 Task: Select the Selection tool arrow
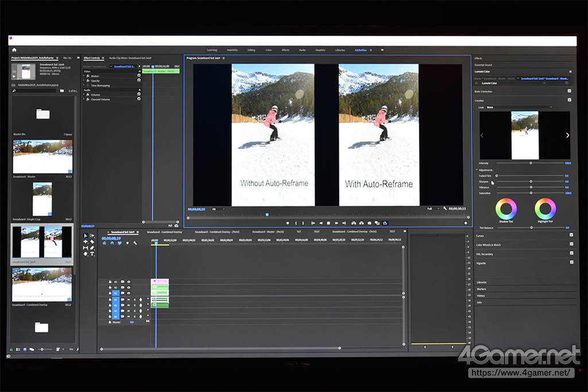86,236
